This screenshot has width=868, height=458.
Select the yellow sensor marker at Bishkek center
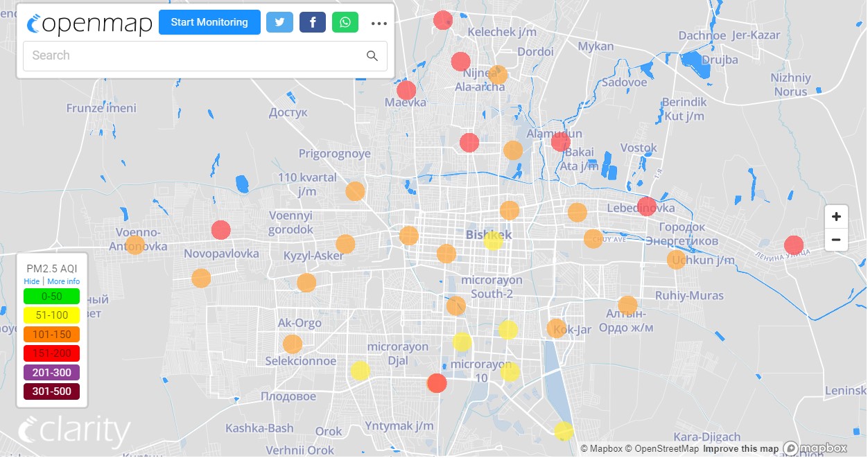[493, 240]
